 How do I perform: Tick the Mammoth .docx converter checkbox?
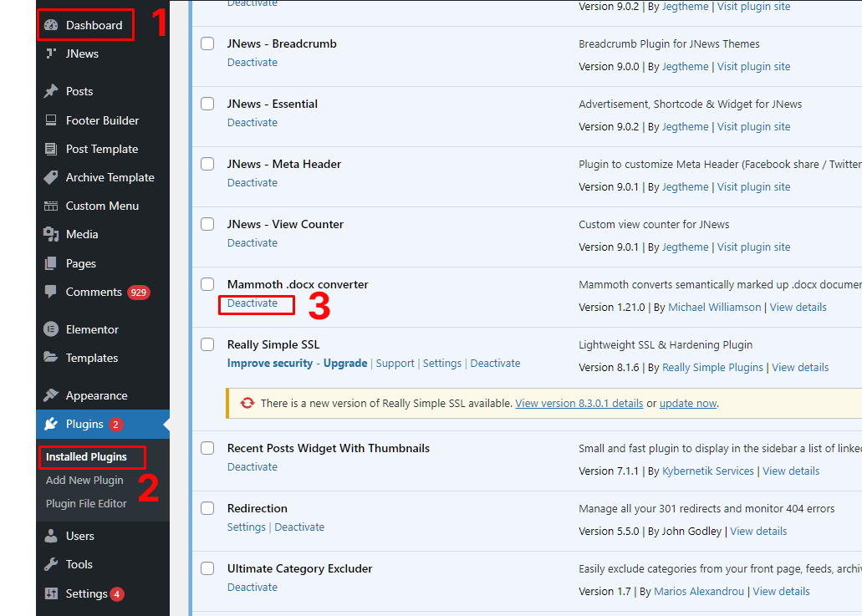(x=207, y=284)
